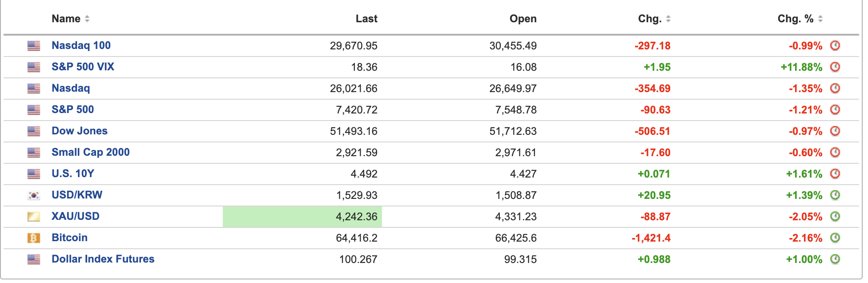
Task: Click the orange Bitcoin logo icon
Action: coord(34,238)
